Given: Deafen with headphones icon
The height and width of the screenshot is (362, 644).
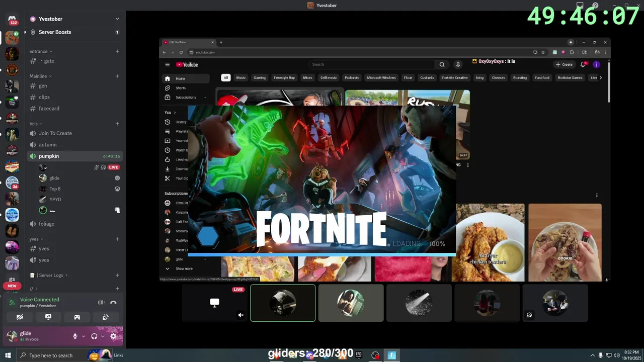Looking at the screenshot, I should coord(94,336).
